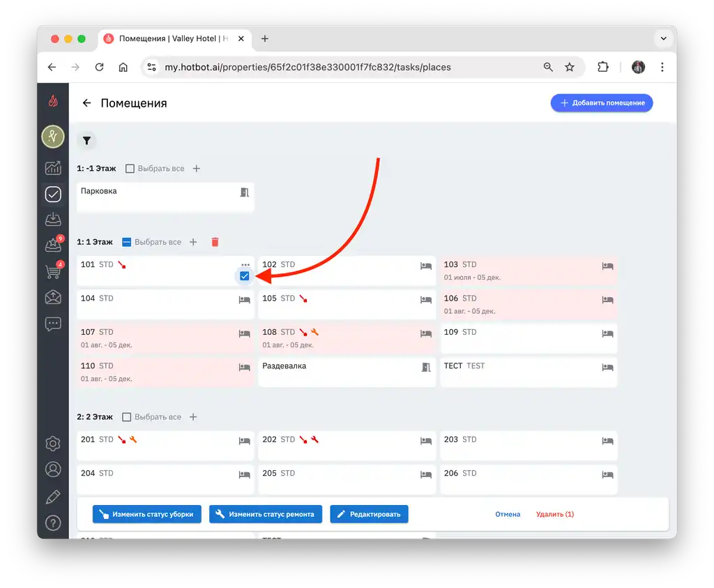View site information in address bar
The width and height of the screenshot is (714, 588).
[151, 68]
